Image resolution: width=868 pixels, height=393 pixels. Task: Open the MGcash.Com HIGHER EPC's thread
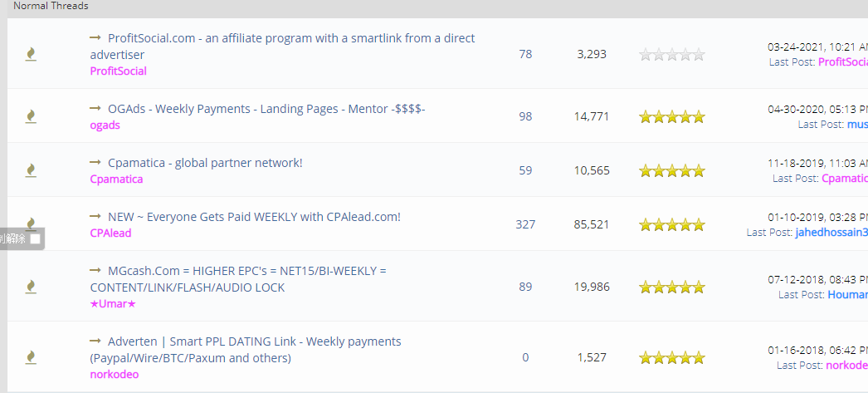(x=239, y=279)
